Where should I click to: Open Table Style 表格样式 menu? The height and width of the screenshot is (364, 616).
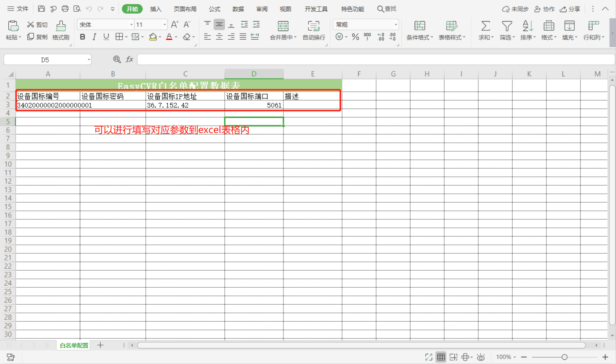(x=452, y=30)
